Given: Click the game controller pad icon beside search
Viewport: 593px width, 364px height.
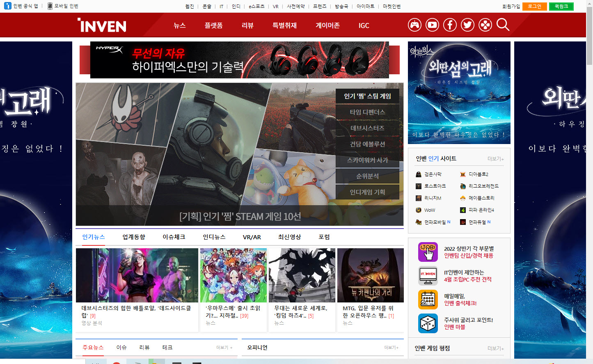Looking at the screenshot, I should (x=485, y=25).
